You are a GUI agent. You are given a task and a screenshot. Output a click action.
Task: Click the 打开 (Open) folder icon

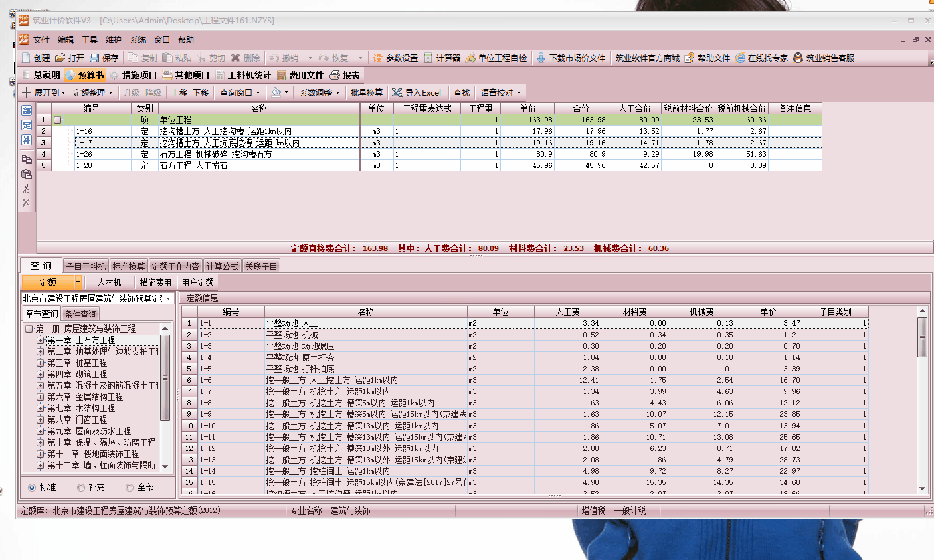(x=60, y=58)
